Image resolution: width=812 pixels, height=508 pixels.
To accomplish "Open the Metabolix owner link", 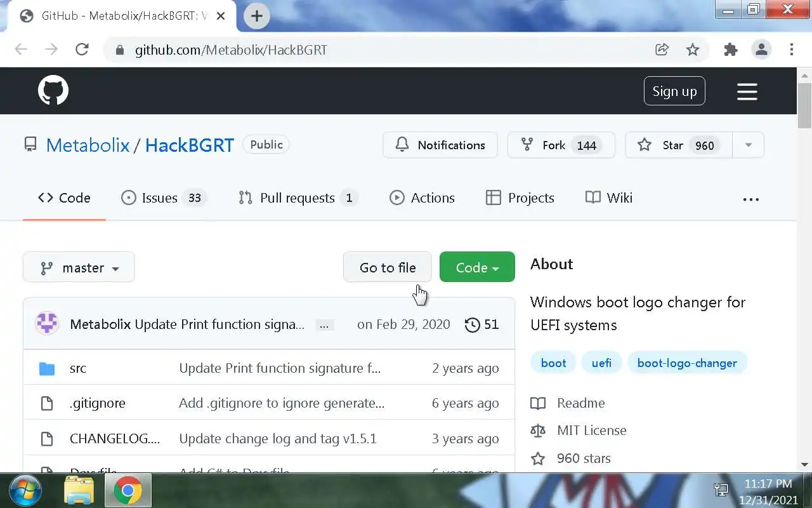I will (x=88, y=145).
